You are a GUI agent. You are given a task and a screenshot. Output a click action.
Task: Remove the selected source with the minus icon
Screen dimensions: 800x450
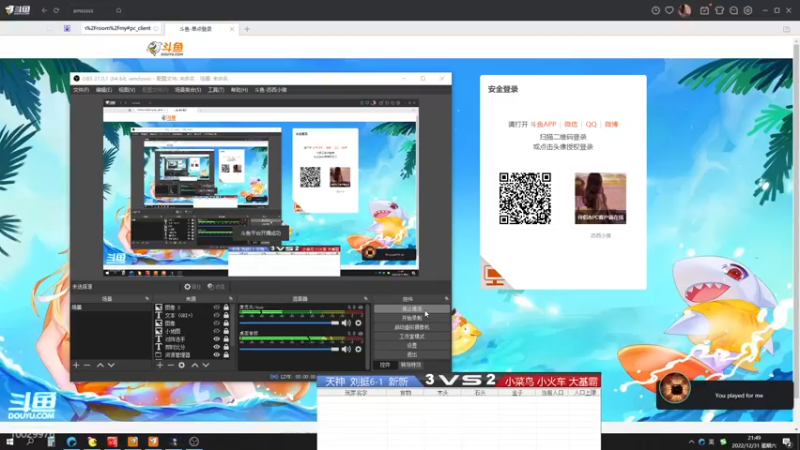(x=170, y=365)
